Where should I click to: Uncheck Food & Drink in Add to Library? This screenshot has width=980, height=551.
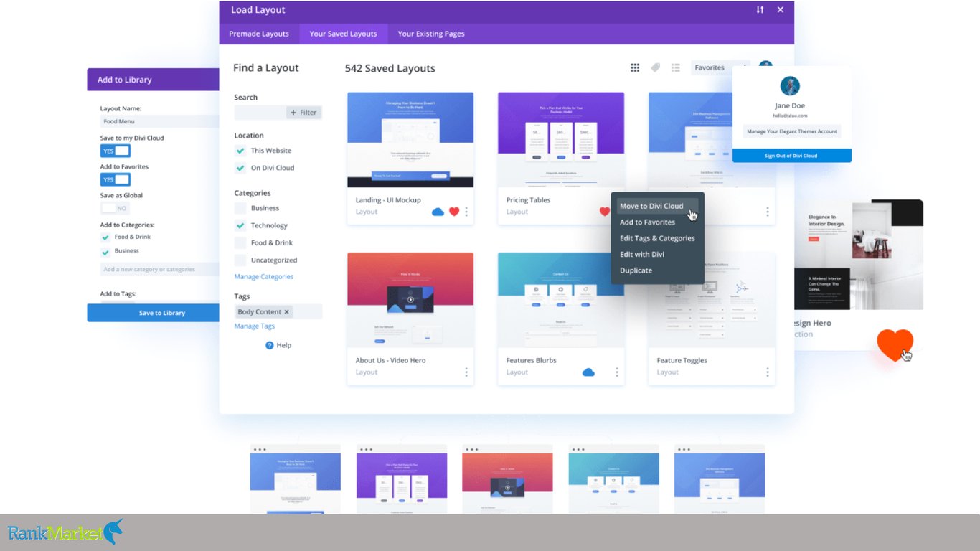pyautogui.click(x=105, y=237)
